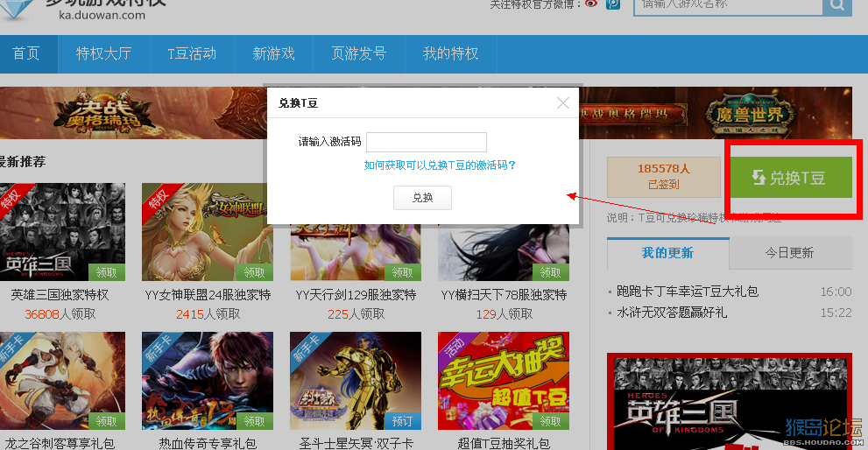Open the 英雄三国 game thumbnail
The height and width of the screenshot is (450, 868).
coord(62,232)
